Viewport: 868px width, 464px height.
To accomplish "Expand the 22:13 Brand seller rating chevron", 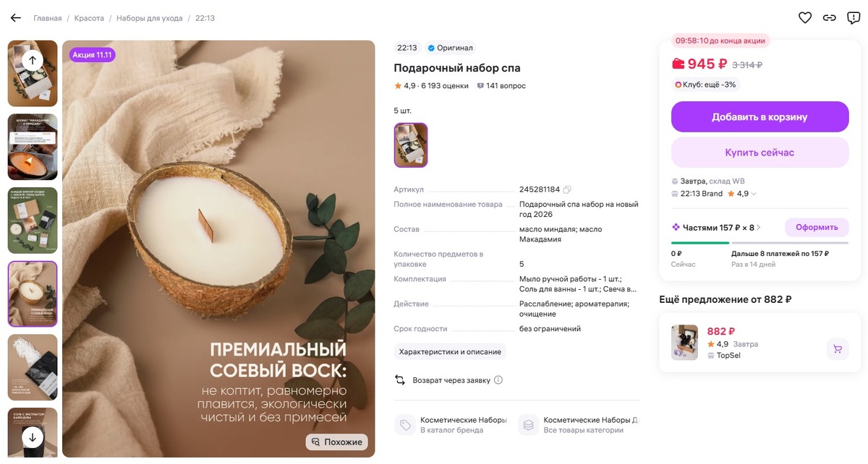I will click(x=754, y=194).
